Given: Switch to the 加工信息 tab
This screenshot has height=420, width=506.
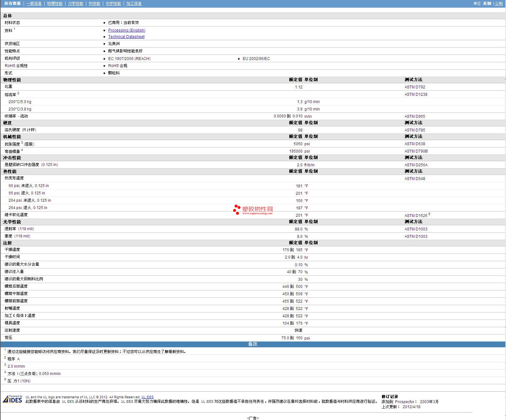Looking at the screenshot, I should click(x=134, y=4).
